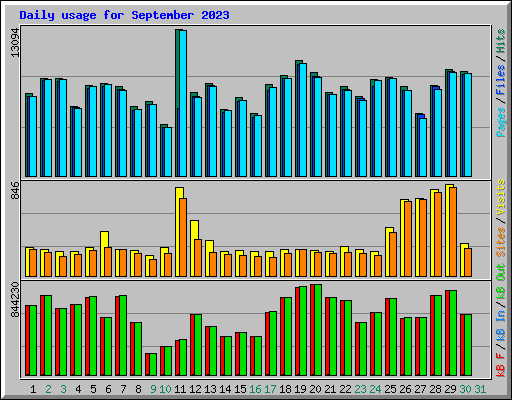Click the orange sites bar for day 28
This screenshot has height=400, width=512.
pyautogui.click(x=438, y=234)
